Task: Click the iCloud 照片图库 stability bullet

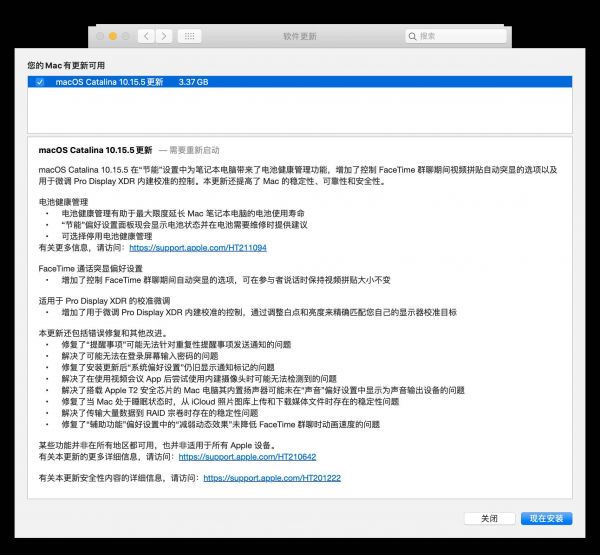Action: (230, 402)
